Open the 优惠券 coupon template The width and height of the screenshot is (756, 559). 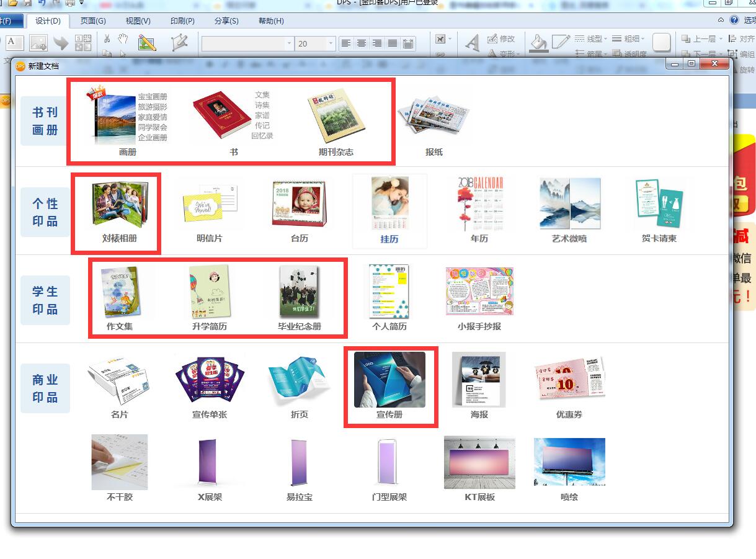pyautogui.click(x=569, y=388)
